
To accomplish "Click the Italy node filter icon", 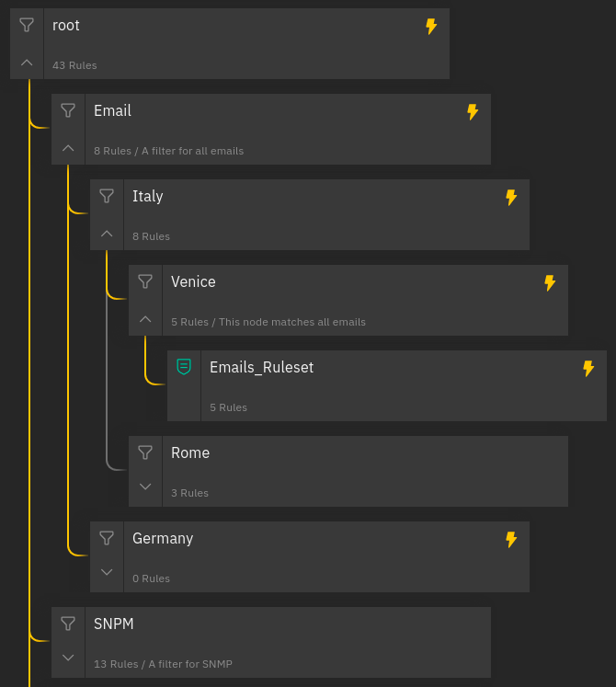I will [x=107, y=196].
